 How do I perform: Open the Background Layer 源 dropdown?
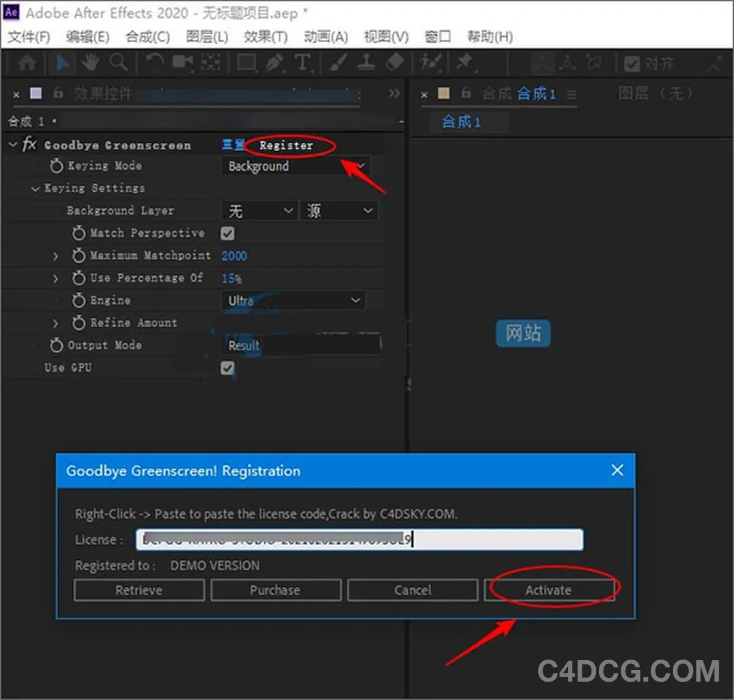(x=338, y=211)
